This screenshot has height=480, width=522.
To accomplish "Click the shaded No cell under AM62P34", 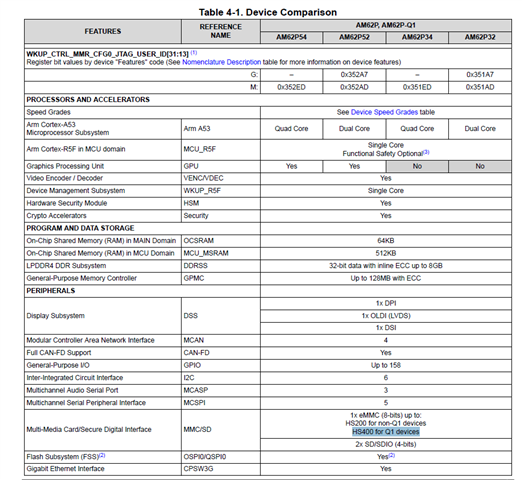I will point(417,166).
